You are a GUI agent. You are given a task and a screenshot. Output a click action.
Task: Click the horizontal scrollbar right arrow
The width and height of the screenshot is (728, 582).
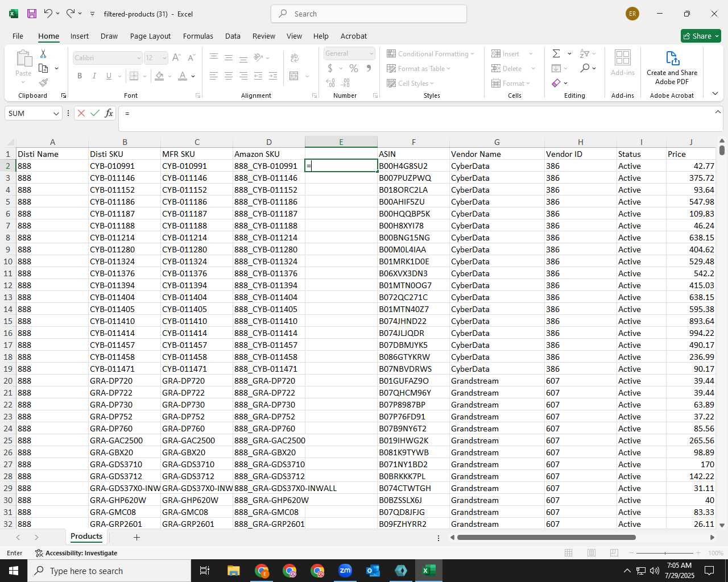click(712, 537)
